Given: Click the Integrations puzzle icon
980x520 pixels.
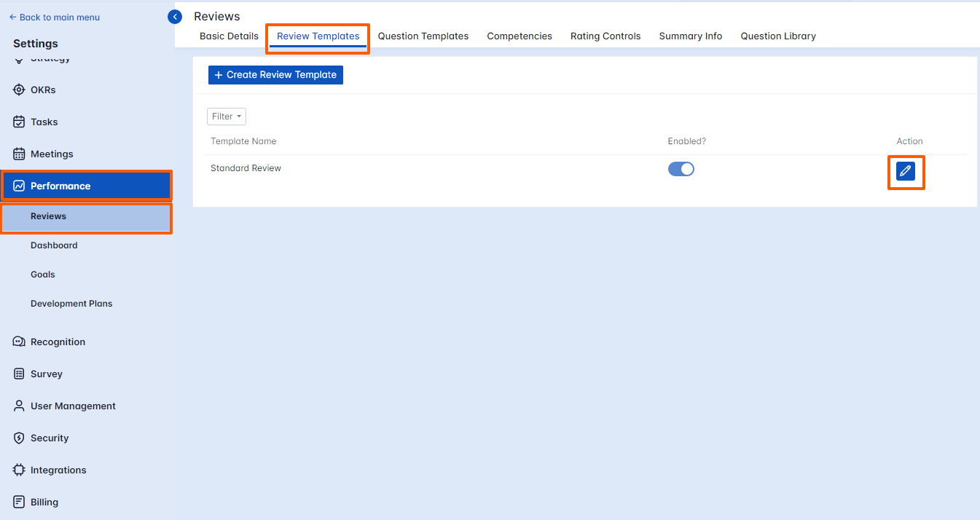Looking at the screenshot, I should pos(19,470).
